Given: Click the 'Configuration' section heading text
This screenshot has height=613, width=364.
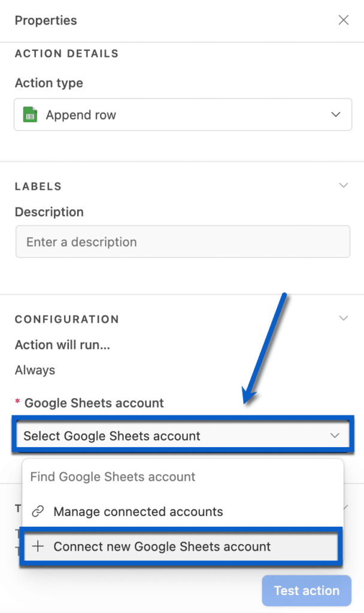Looking at the screenshot, I should (x=67, y=319).
